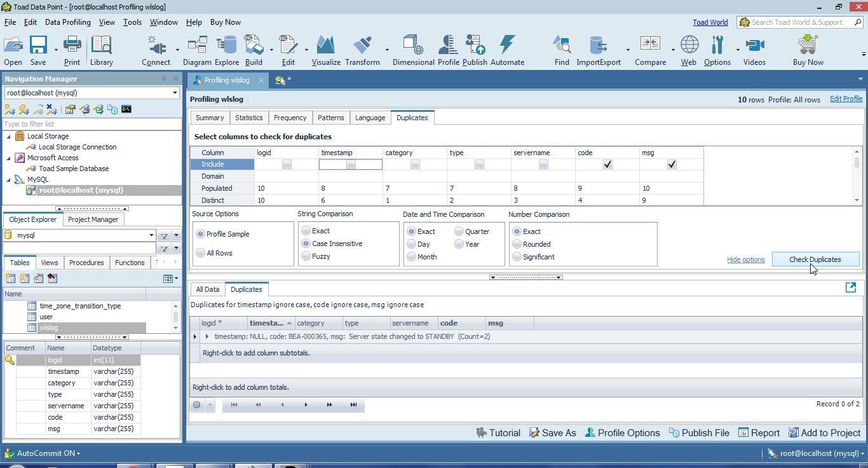This screenshot has width=868, height=468.
Task: Open the SQL Edit tool
Action: (x=288, y=50)
